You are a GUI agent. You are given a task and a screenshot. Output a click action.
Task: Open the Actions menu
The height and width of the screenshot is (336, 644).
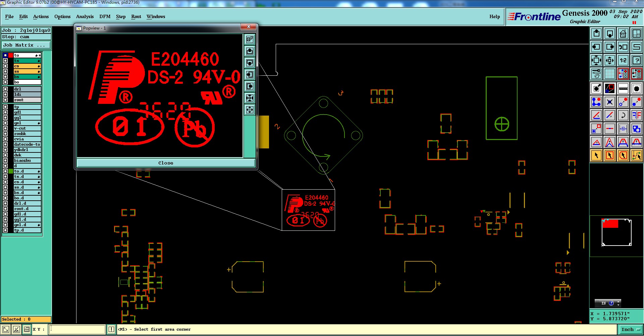[41, 16]
